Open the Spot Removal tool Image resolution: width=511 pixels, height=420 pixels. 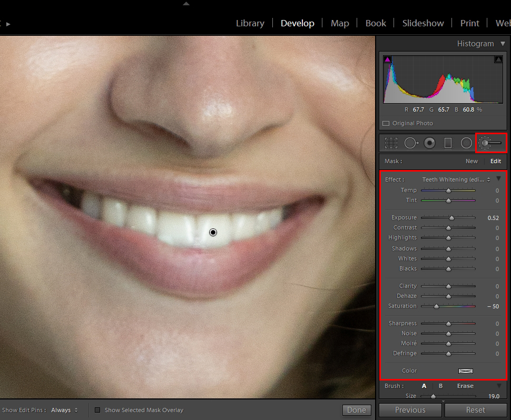coord(411,142)
